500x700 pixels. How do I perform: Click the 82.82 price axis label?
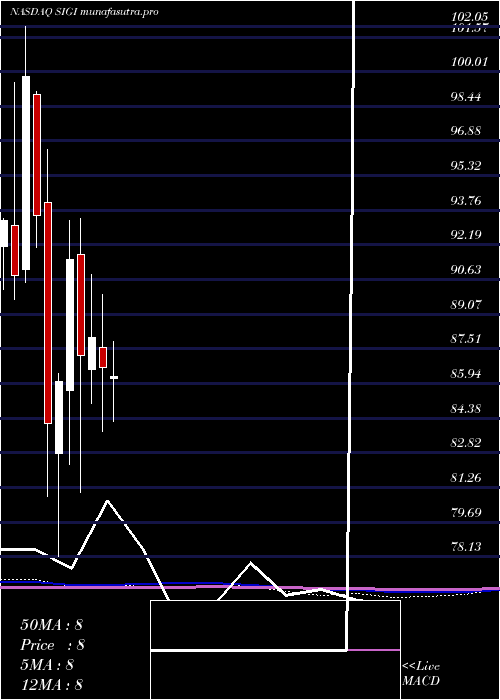466,443
